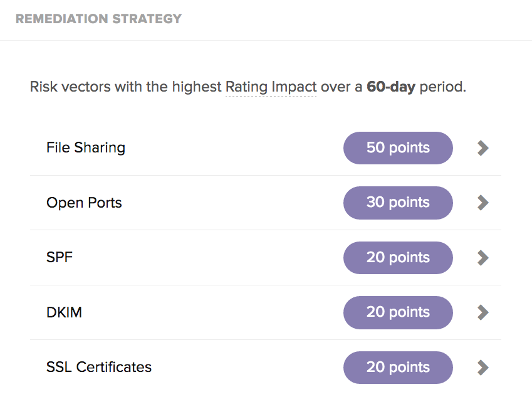Click the SSL Certificates 20 points badge
Viewport: 532px width, 409px height.
398,367
